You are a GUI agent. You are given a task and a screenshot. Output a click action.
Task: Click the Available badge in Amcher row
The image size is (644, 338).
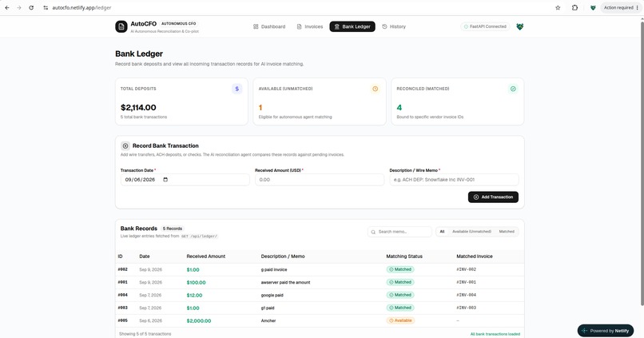400,320
